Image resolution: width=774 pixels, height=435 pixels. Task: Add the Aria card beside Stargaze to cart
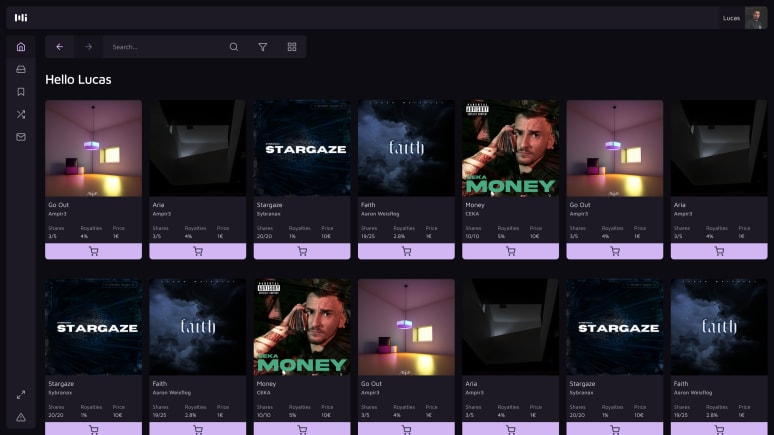point(197,251)
